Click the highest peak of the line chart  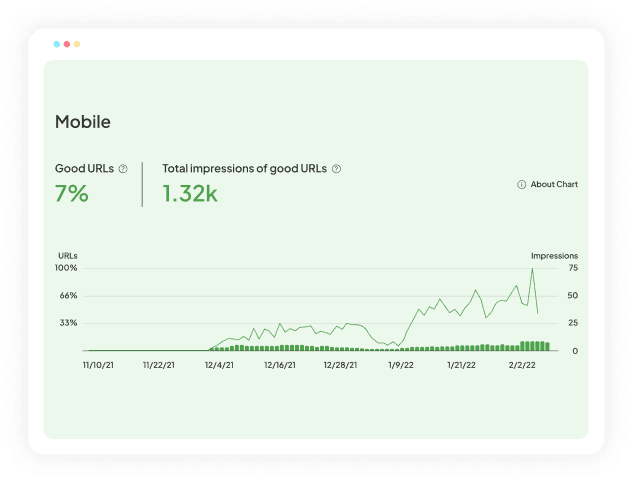(x=532, y=269)
